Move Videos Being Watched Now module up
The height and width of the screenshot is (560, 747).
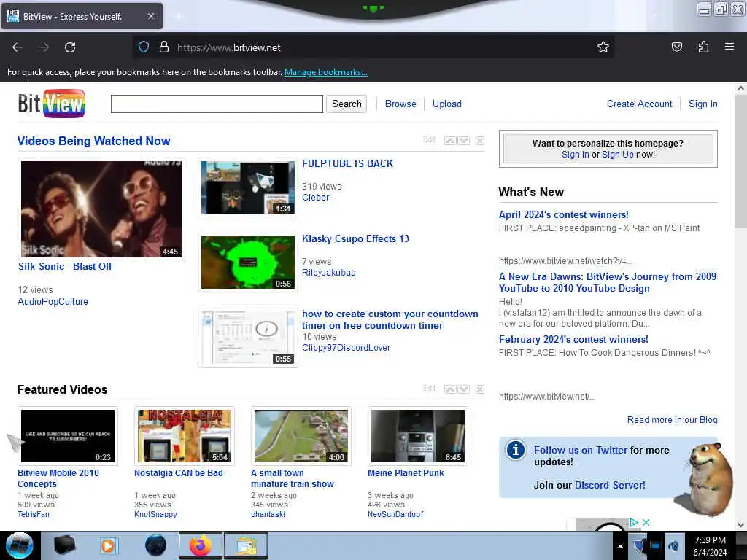tap(449, 141)
